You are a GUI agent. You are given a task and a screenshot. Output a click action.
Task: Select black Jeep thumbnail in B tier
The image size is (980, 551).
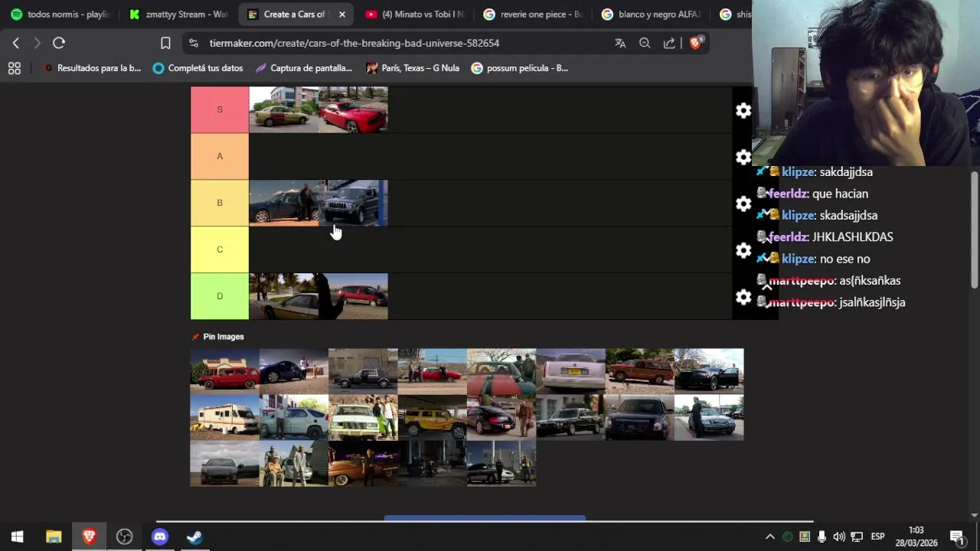click(353, 203)
